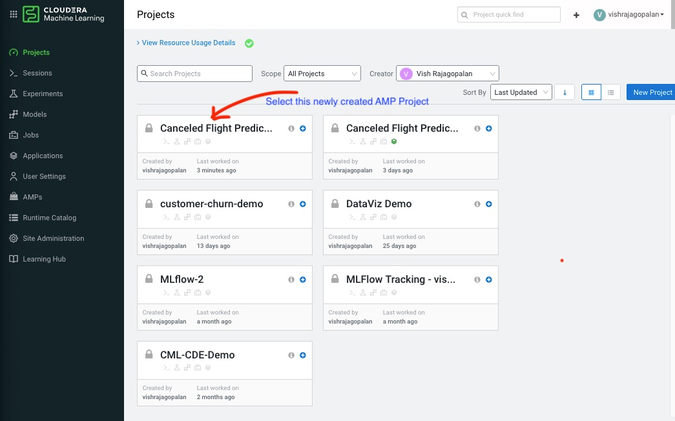
Task: Go to AMPs in the sidebar
Action: coord(32,197)
